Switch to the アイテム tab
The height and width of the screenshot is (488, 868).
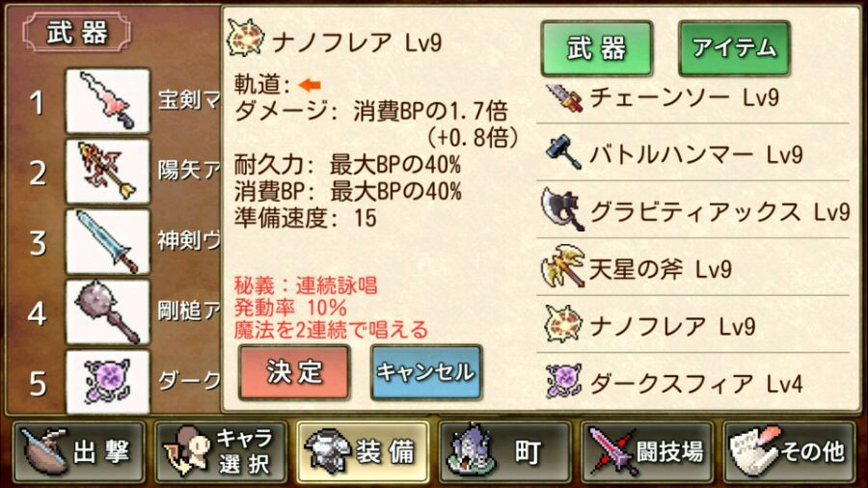[734, 48]
